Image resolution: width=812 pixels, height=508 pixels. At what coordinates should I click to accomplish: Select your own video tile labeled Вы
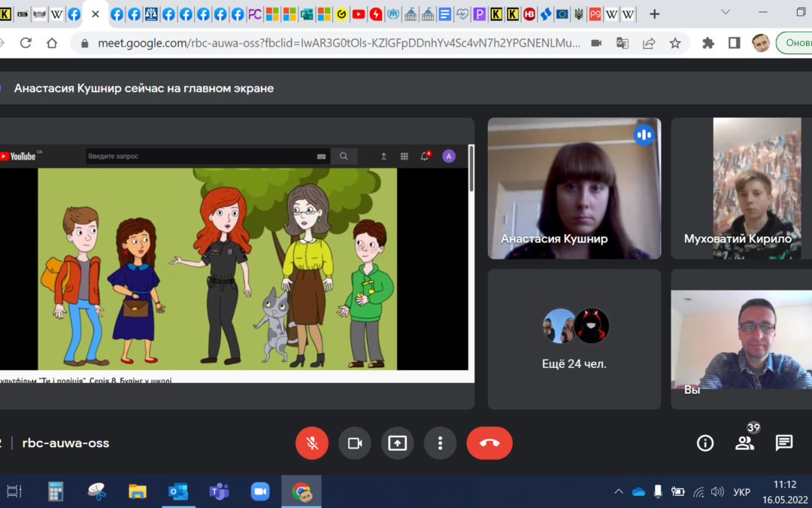(741, 339)
